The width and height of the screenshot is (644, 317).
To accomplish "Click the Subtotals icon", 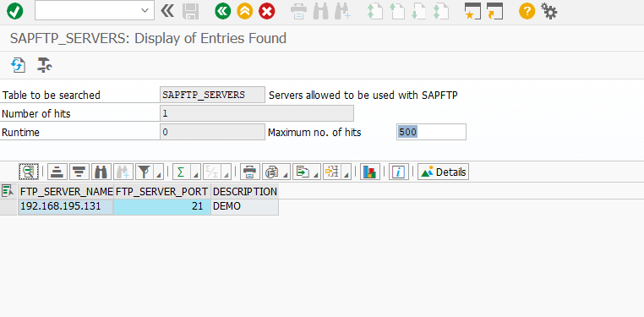I will coord(211,172).
